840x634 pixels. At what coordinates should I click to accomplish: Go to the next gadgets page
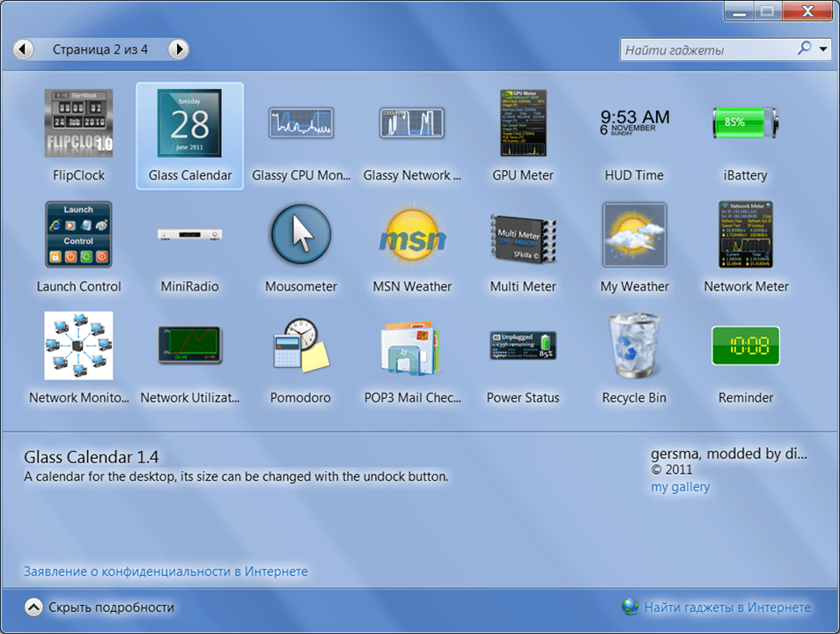tap(179, 49)
